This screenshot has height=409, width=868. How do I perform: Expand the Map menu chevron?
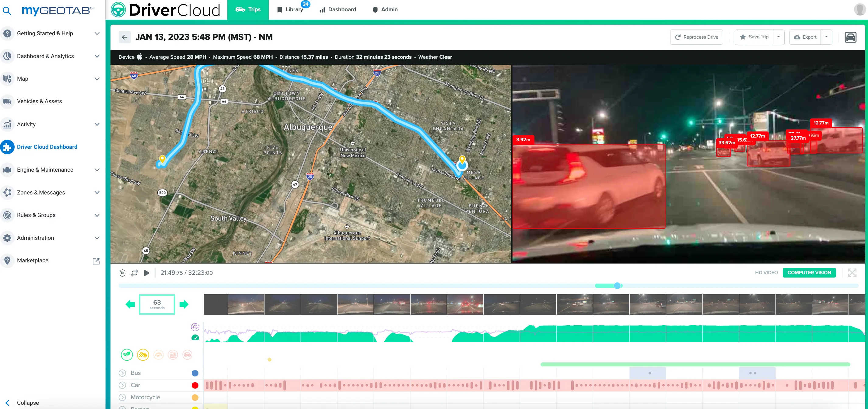[97, 79]
